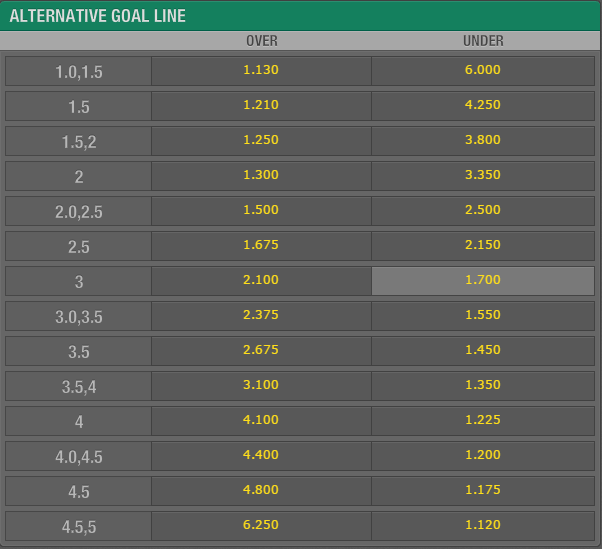
Task: Select Under 1.450 for goal line 3.5
Action: [x=483, y=351]
